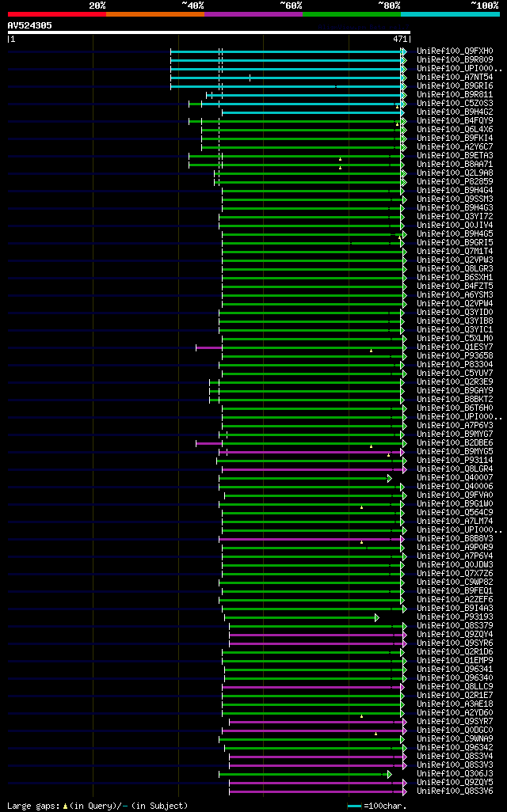507x812 pixels.
Task: Select label UniRef100_B9H4G4
Action: [455, 191]
